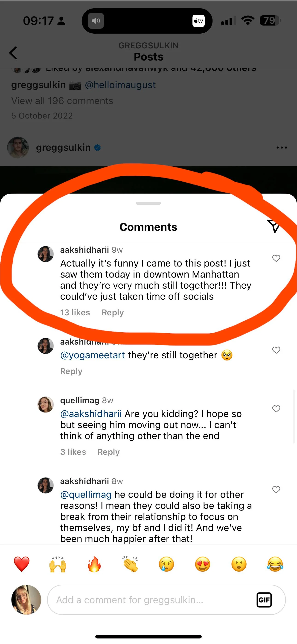The height and width of the screenshot is (644, 297).
Task: Open greggsulkin's profile from the username
Action: (62, 148)
